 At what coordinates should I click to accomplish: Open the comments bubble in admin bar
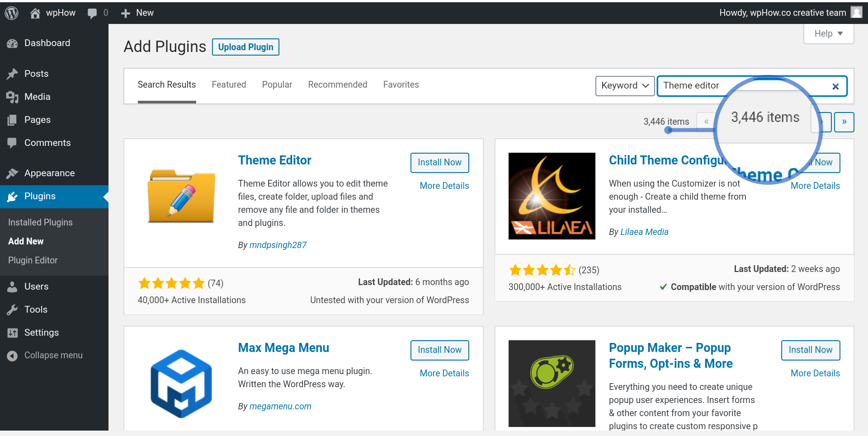point(92,13)
